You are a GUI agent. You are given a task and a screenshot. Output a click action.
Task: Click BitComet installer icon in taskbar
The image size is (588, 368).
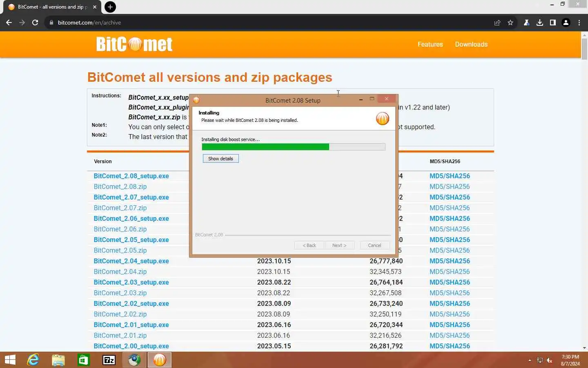pos(160,360)
